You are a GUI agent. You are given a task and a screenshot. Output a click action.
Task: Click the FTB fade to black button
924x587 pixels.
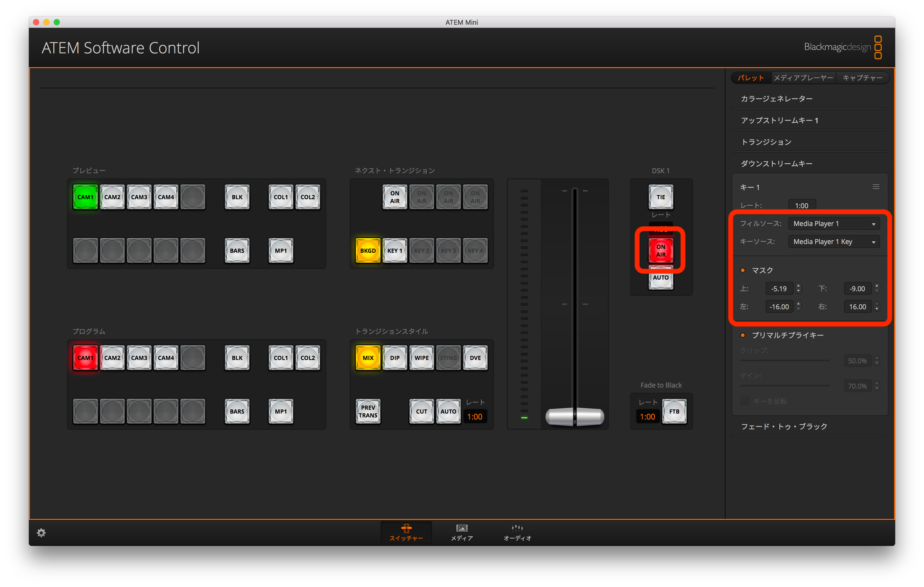pos(674,412)
